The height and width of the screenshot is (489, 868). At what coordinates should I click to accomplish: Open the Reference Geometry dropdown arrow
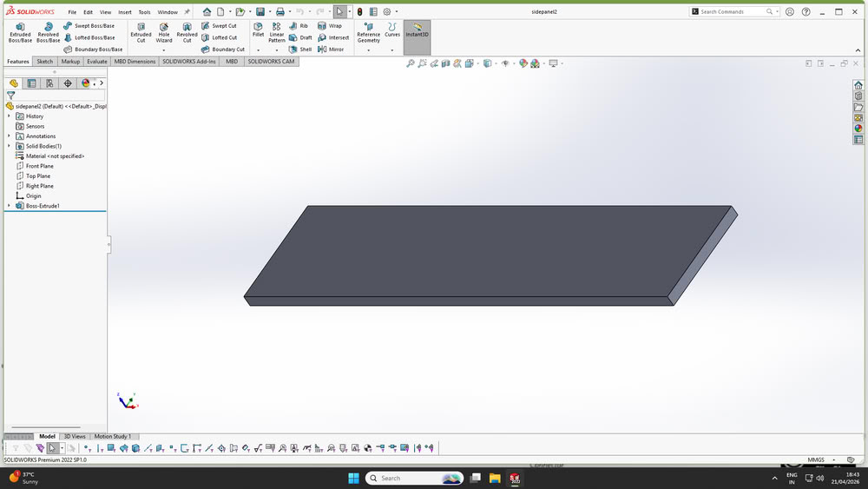368,50
